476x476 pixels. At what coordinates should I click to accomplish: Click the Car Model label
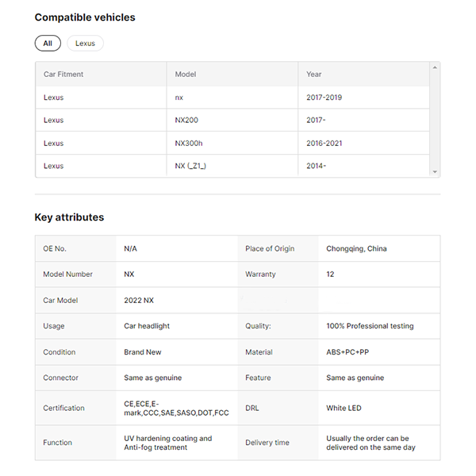[x=60, y=300]
